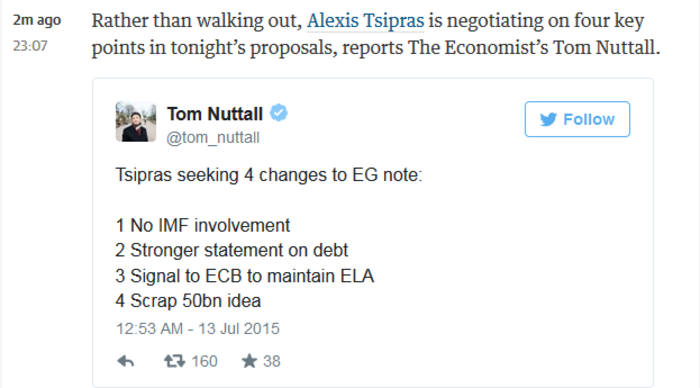The image size is (700, 388).
Task: Click the retweet count 160
Action: [204, 361]
